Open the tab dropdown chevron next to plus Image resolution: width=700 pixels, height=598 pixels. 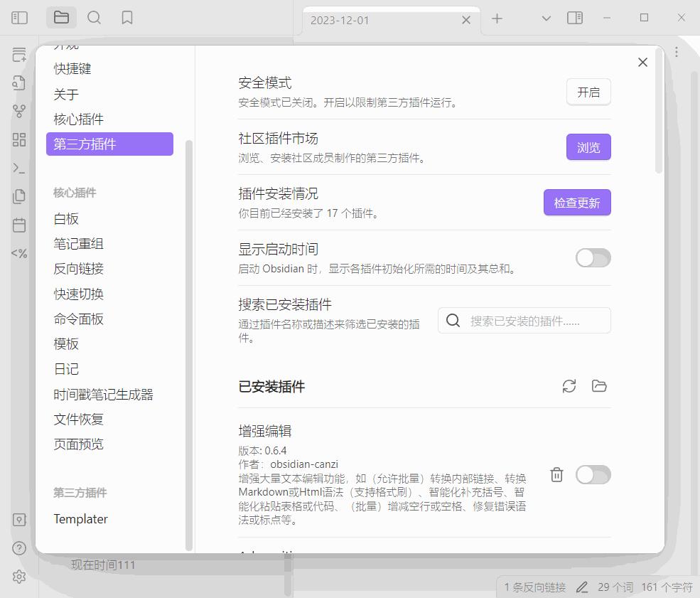545,17
